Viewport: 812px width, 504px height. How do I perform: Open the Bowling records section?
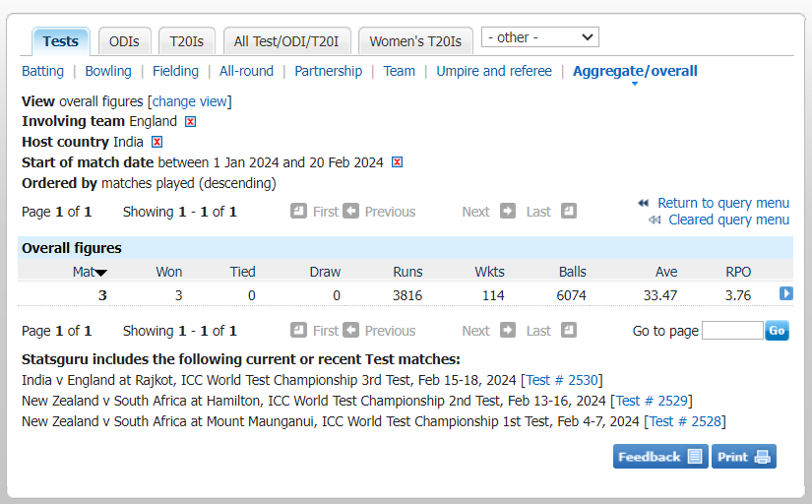(x=108, y=71)
